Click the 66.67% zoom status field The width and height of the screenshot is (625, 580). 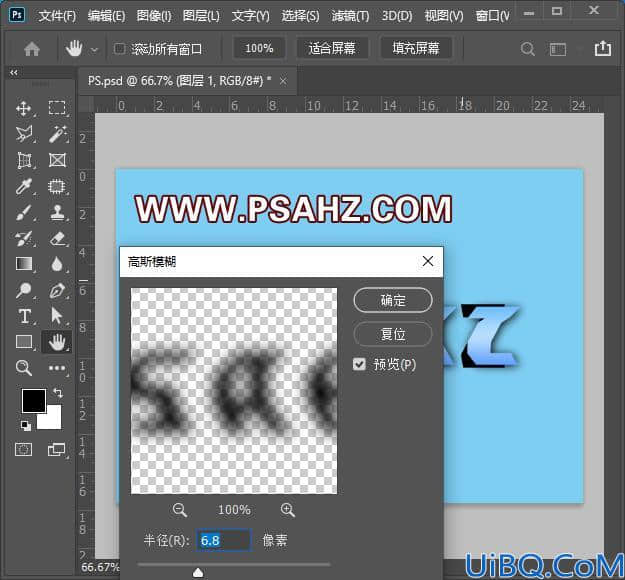[x=100, y=567]
